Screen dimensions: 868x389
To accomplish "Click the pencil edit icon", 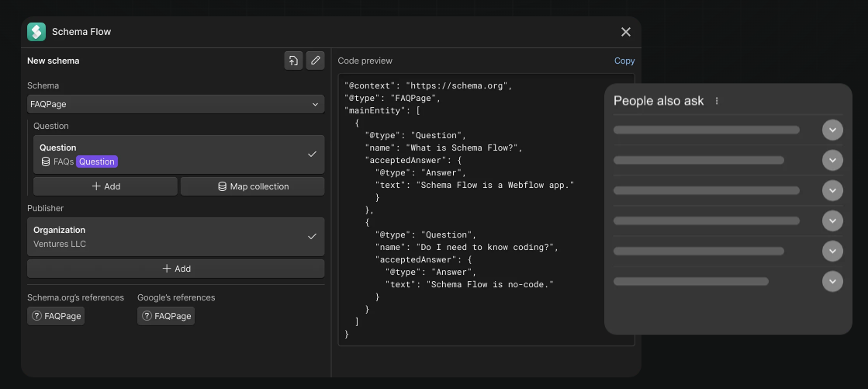I will (315, 61).
